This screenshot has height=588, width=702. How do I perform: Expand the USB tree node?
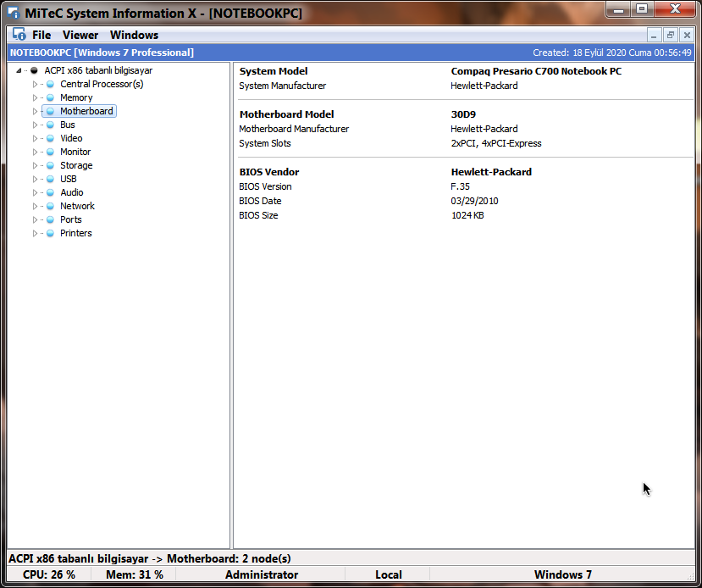[x=35, y=179]
